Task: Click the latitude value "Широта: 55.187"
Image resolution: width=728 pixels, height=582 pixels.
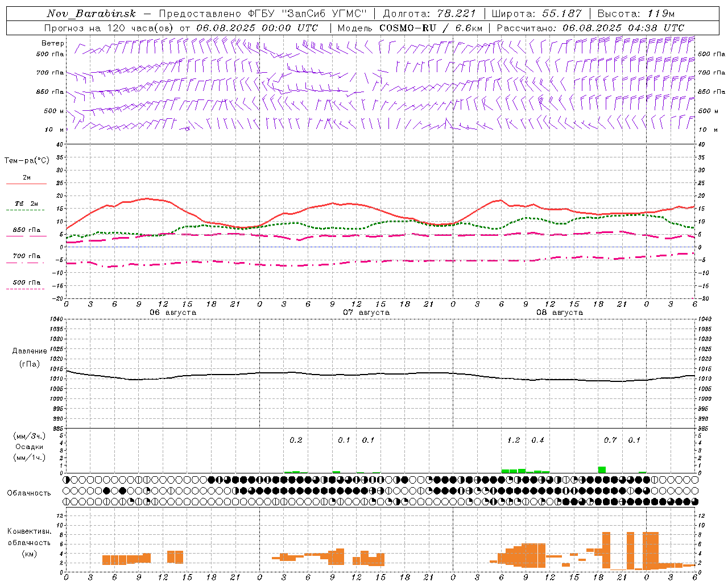Action: click(536, 14)
